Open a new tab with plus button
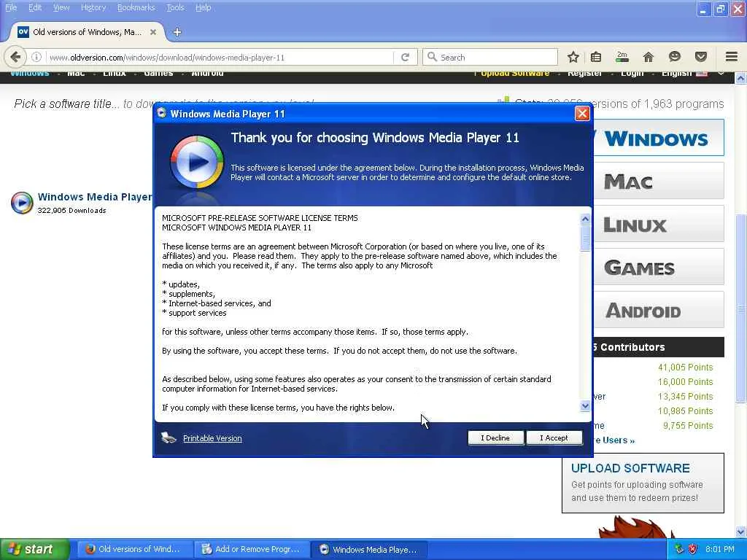 click(x=177, y=32)
